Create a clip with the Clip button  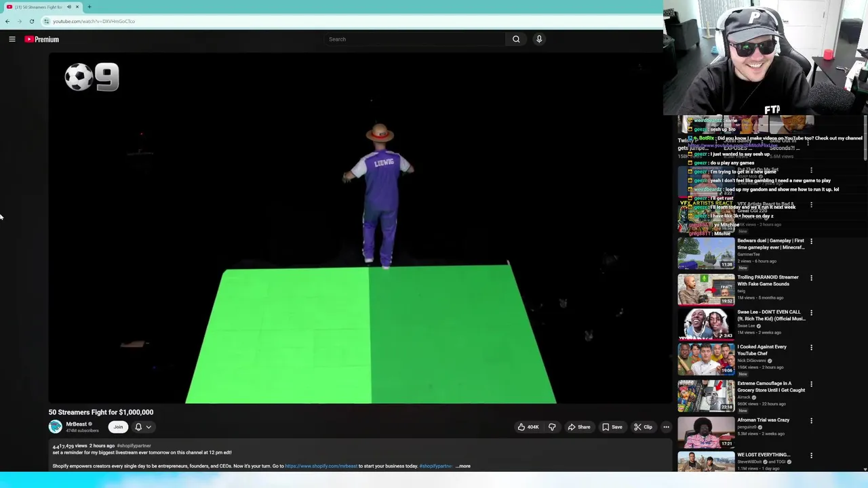(643, 427)
